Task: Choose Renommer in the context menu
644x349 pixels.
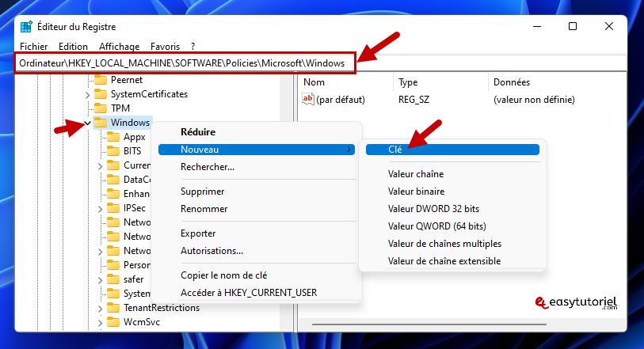Action: pyautogui.click(x=257, y=209)
